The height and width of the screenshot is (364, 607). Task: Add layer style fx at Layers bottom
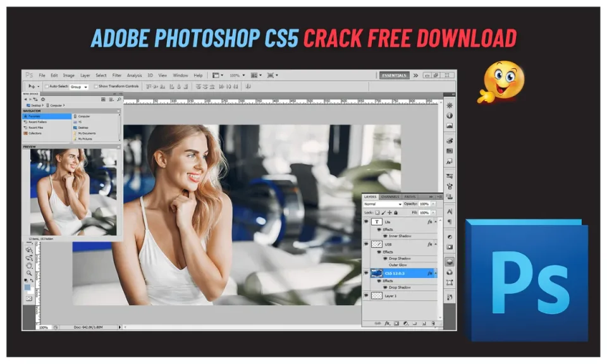[x=387, y=324]
